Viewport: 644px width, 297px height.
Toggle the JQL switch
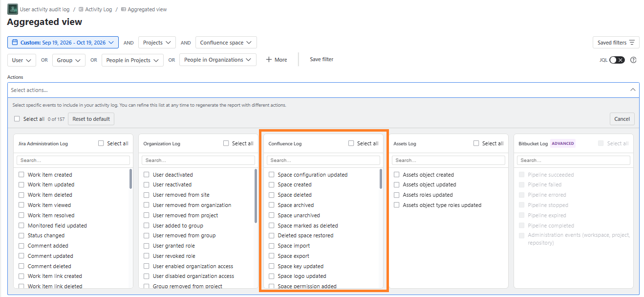(x=617, y=60)
